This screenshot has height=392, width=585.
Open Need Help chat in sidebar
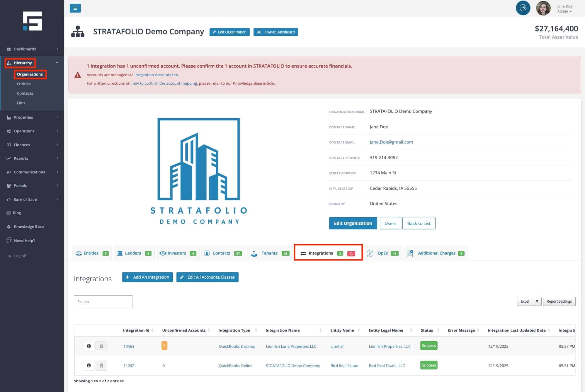(24, 241)
